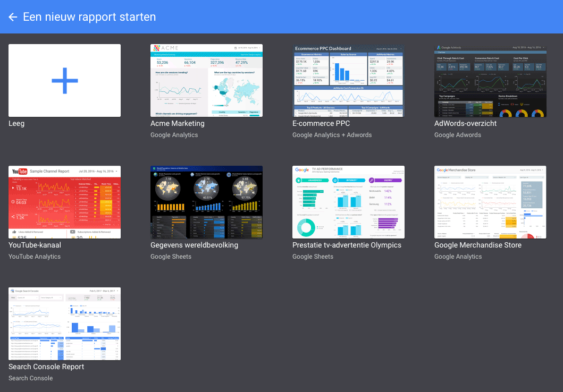The image size is (563, 392).
Task: Open the Prestatie tv-advertentie Olympics template
Action: 348,202
